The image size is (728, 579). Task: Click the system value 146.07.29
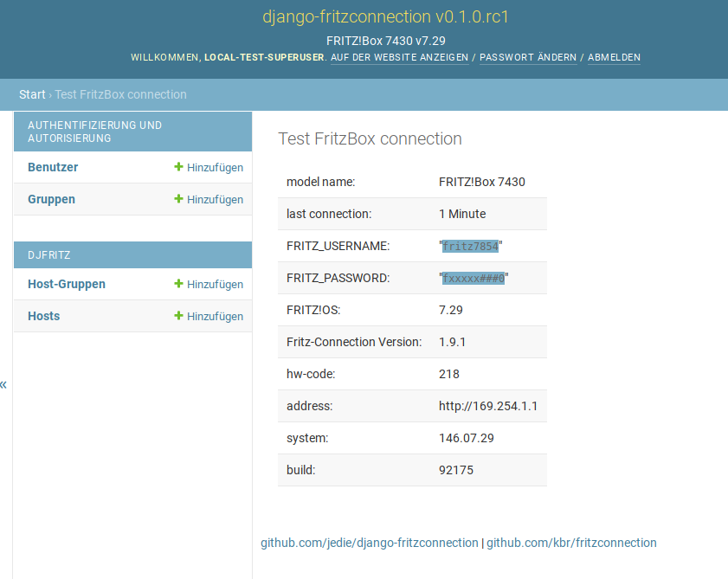tap(466, 438)
